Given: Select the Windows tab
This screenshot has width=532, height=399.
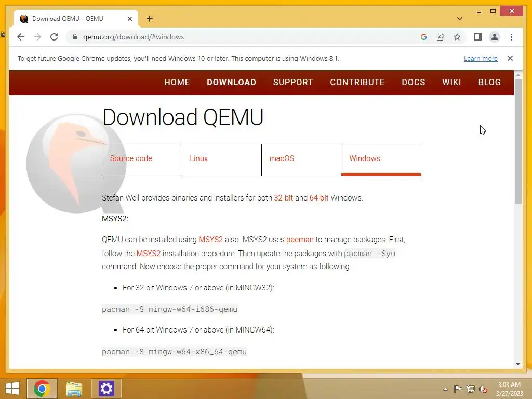Looking at the screenshot, I should [381, 160].
